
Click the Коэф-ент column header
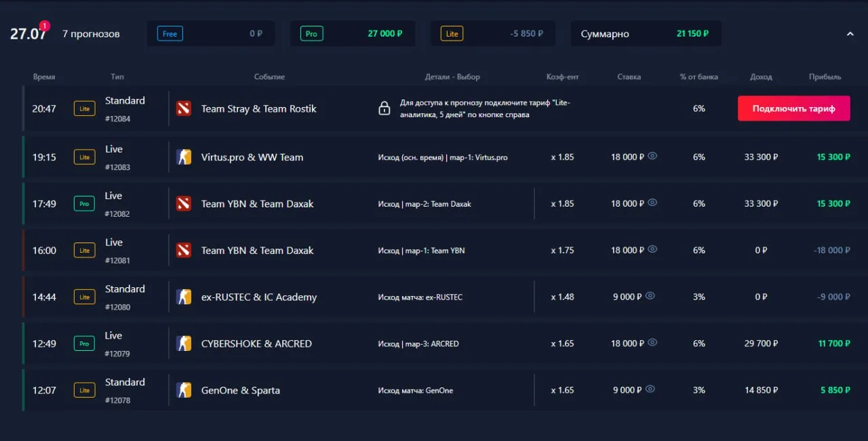click(563, 77)
